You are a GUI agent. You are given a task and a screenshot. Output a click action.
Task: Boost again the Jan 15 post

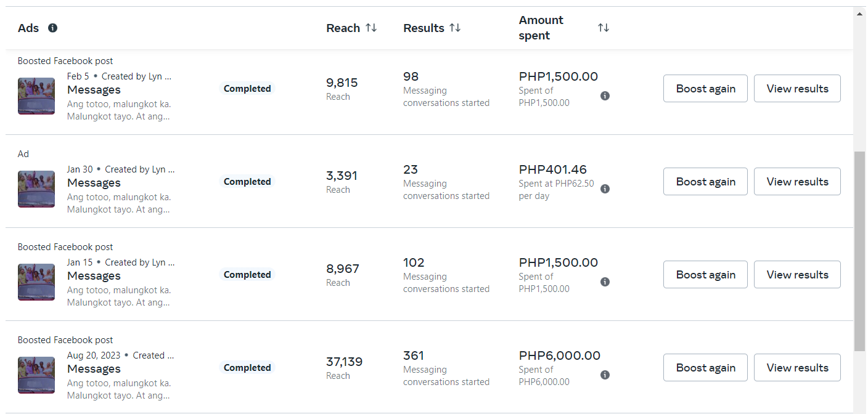pyautogui.click(x=705, y=275)
